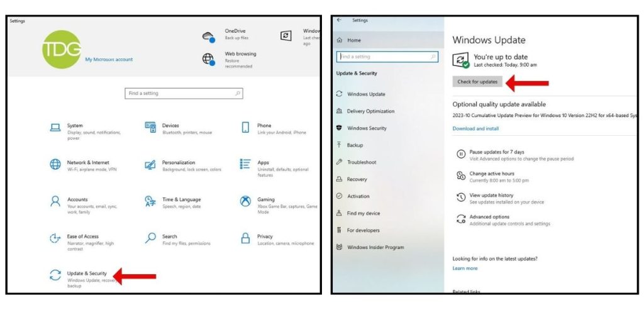Open Ease of Access icon

pyautogui.click(x=55, y=238)
